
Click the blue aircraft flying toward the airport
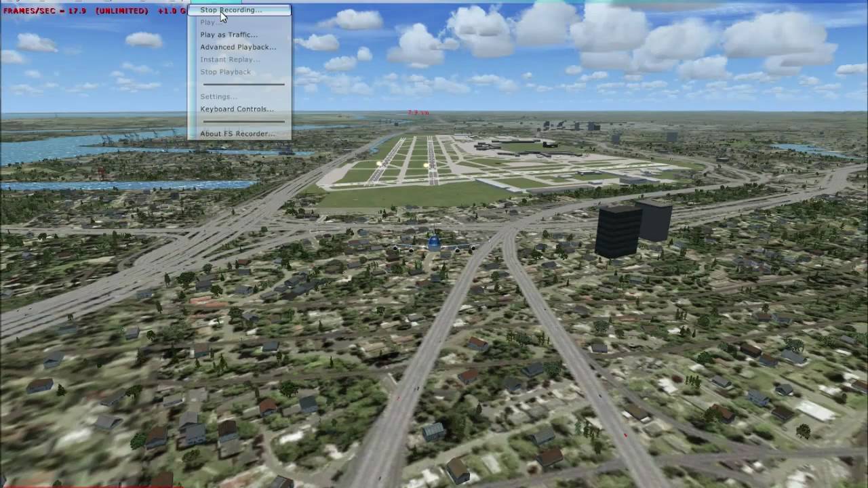(434, 244)
